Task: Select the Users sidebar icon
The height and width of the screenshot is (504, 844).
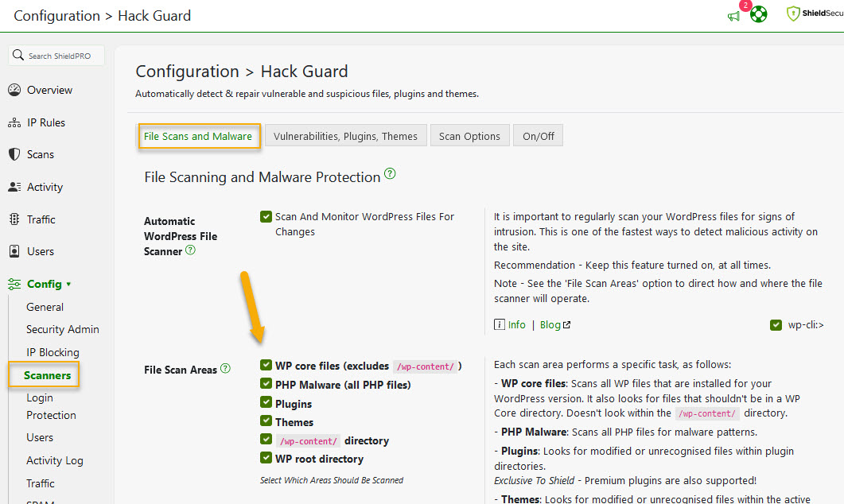Action: [x=14, y=251]
